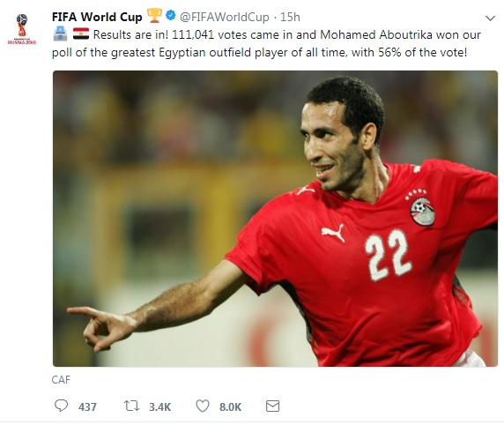Image resolution: width=504 pixels, height=425 pixels.
Task: Open the FIFA World Cup Russia 2018 avatar
Action: (22, 29)
